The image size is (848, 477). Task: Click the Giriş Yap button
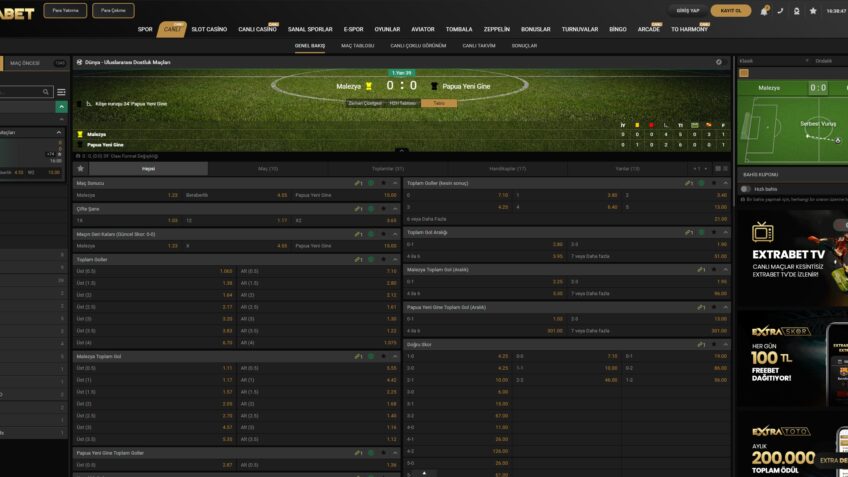coord(688,11)
